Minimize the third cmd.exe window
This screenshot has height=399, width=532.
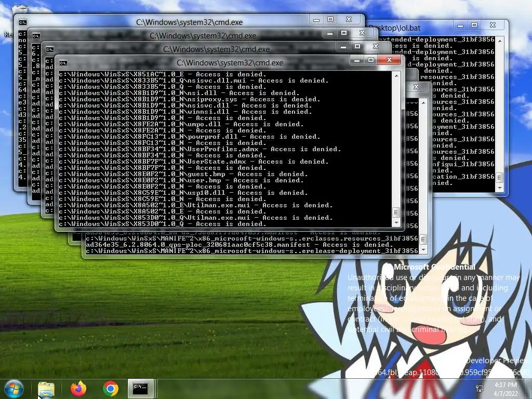[343, 47]
